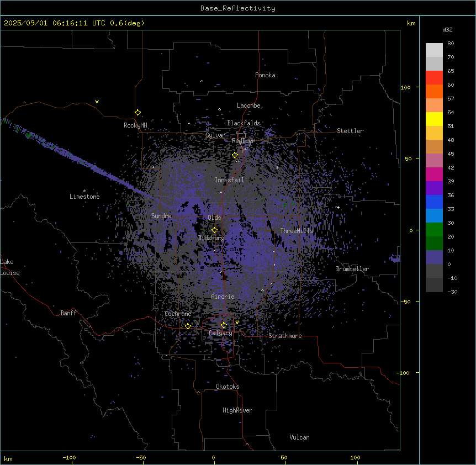476x465 pixels.
Task: Pick the red swatch between 65 and 60
Action: point(434,77)
